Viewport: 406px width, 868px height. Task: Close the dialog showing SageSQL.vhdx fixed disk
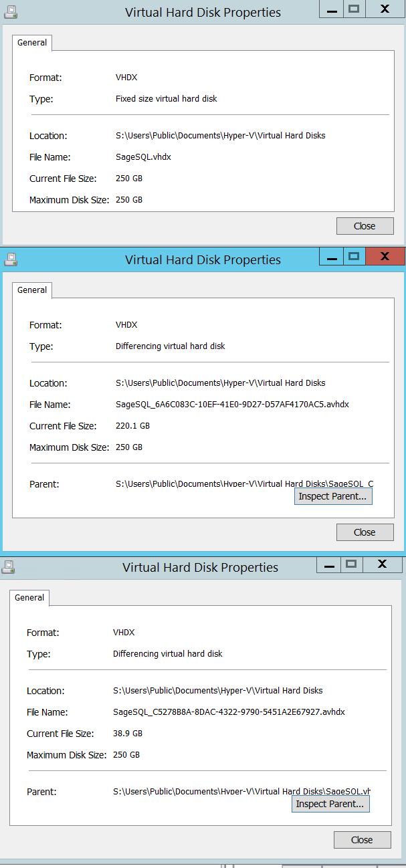[x=365, y=225]
